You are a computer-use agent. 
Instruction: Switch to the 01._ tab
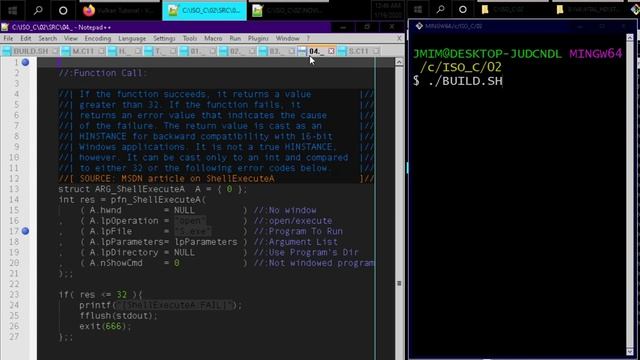click(x=197, y=51)
